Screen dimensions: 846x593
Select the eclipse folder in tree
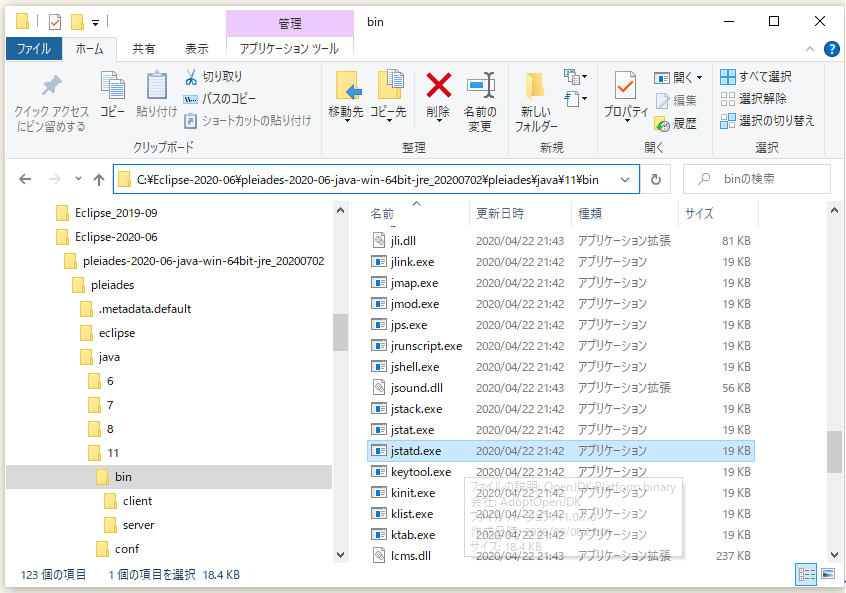[x=107, y=333]
